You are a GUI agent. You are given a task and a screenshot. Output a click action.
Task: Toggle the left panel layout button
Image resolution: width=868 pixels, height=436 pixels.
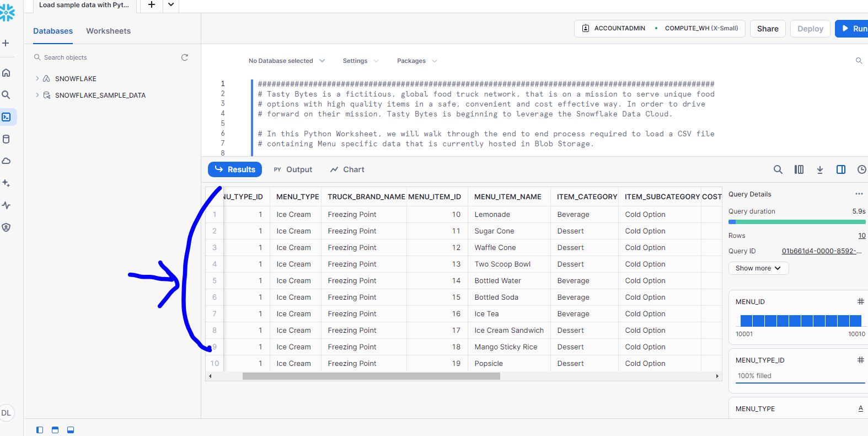coord(40,430)
